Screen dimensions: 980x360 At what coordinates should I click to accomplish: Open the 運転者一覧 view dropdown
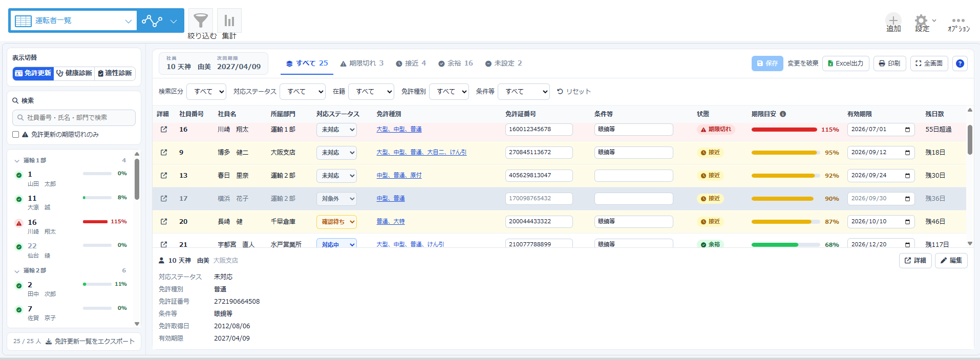pyautogui.click(x=73, y=21)
